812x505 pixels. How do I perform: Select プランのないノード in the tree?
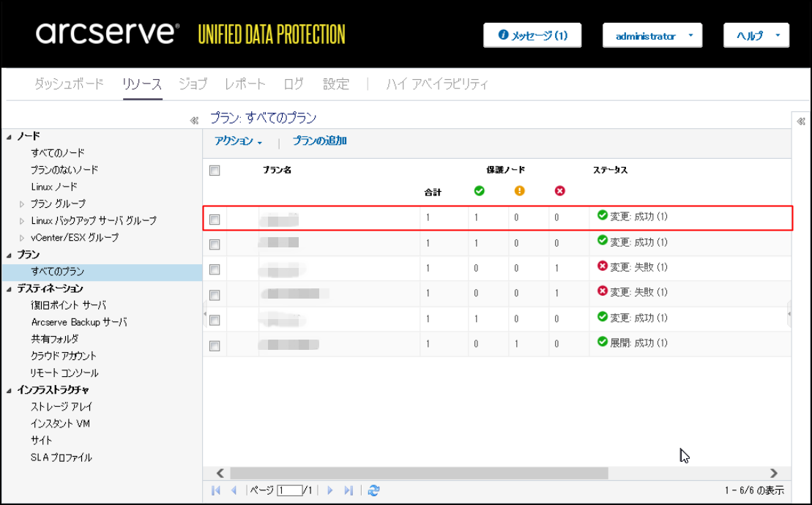click(x=64, y=170)
